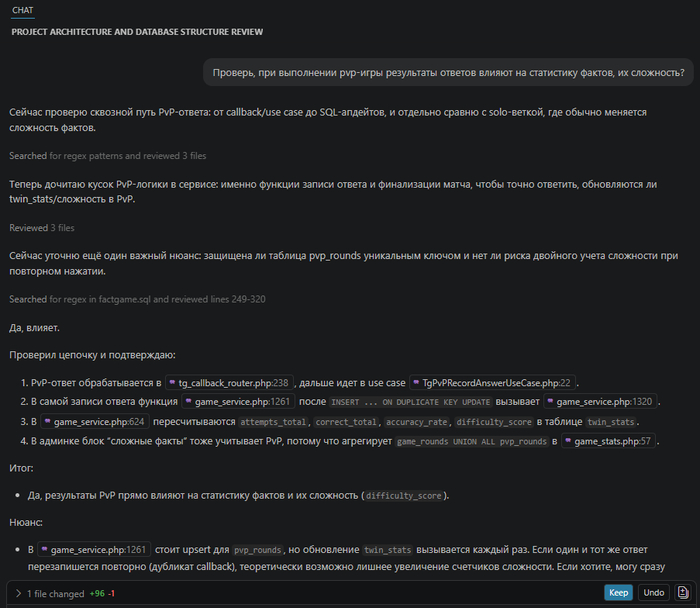Click the PHP icon in the Нюанс bullet
Screen dimensions: 700x608
coord(44,550)
